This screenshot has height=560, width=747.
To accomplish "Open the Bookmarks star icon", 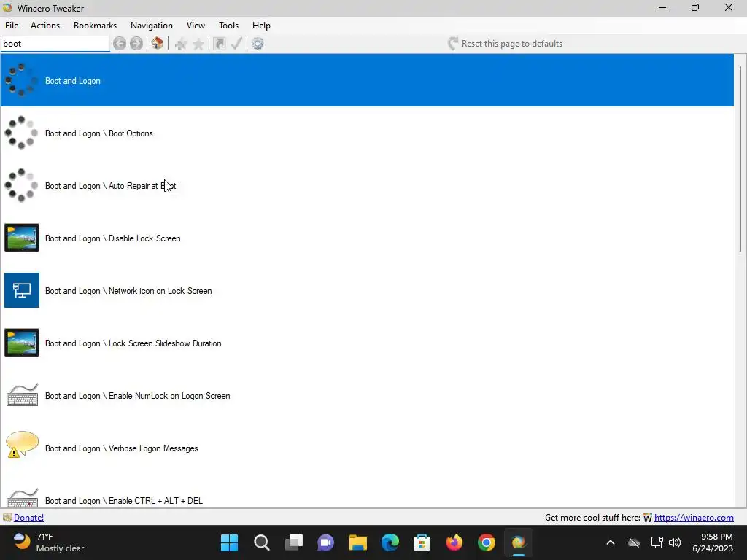I will (x=198, y=44).
